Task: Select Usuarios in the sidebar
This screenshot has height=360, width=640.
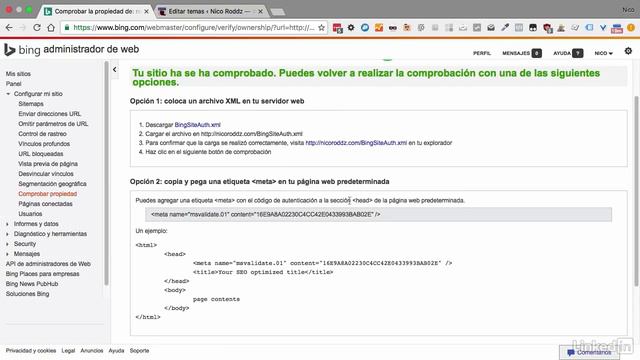Action: pos(30,214)
